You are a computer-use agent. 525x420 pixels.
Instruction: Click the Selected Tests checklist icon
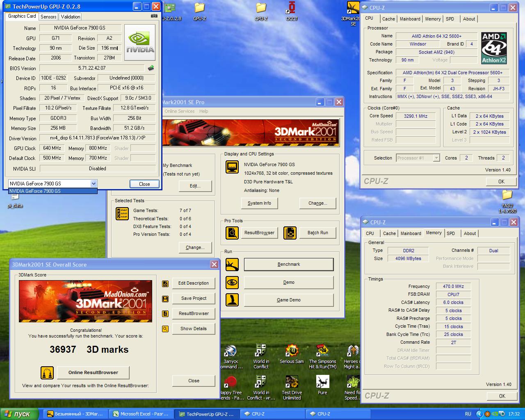122,213
